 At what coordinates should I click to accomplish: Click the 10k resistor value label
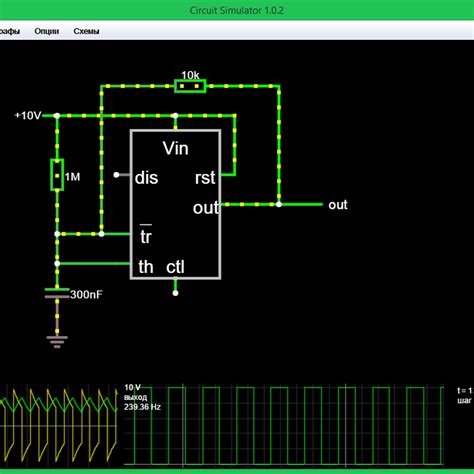point(190,75)
